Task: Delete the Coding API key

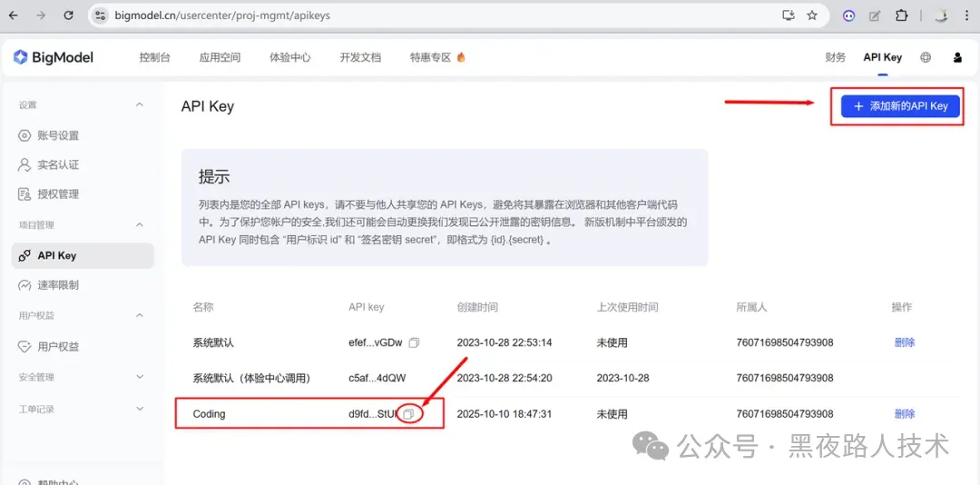Action: pos(904,414)
